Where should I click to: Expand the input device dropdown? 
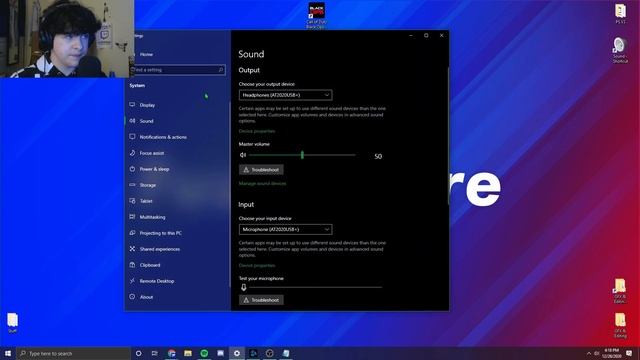[285, 229]
